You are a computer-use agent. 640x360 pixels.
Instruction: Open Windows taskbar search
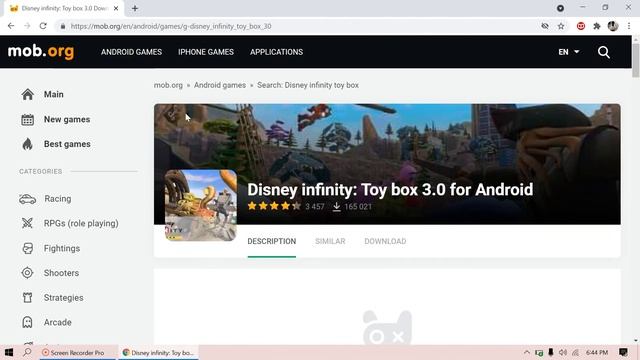coord(27,352)
